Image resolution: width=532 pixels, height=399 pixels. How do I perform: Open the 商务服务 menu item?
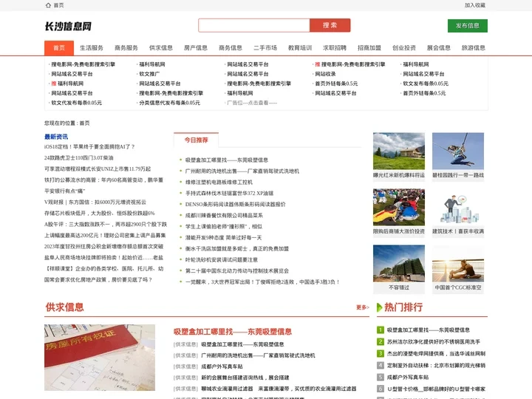tap(126, 48)
